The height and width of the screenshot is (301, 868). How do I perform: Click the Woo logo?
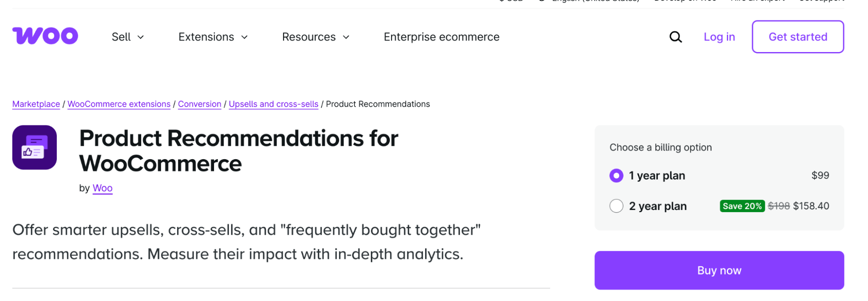coord(45,36)
